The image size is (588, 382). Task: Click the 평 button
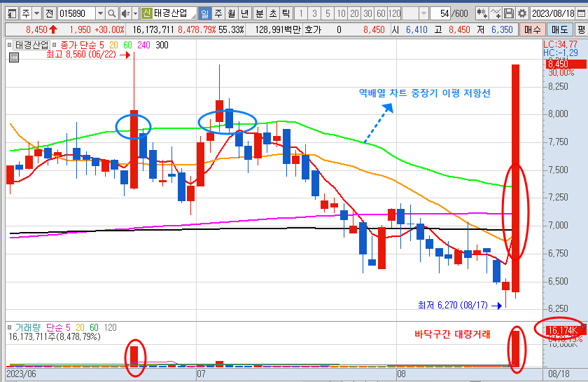[x=581, y=29]
